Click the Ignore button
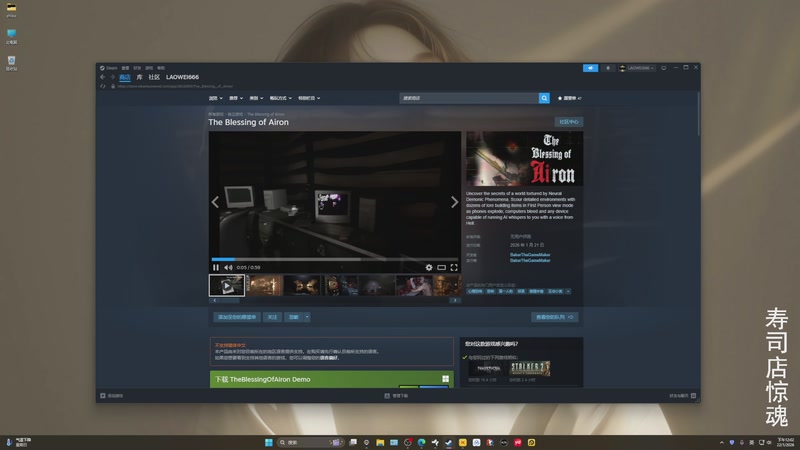The image size is (800, 450). (294, 317)
